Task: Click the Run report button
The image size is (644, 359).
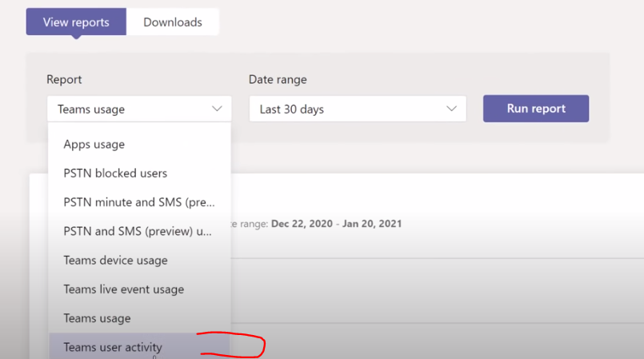Action: (536, 108)
